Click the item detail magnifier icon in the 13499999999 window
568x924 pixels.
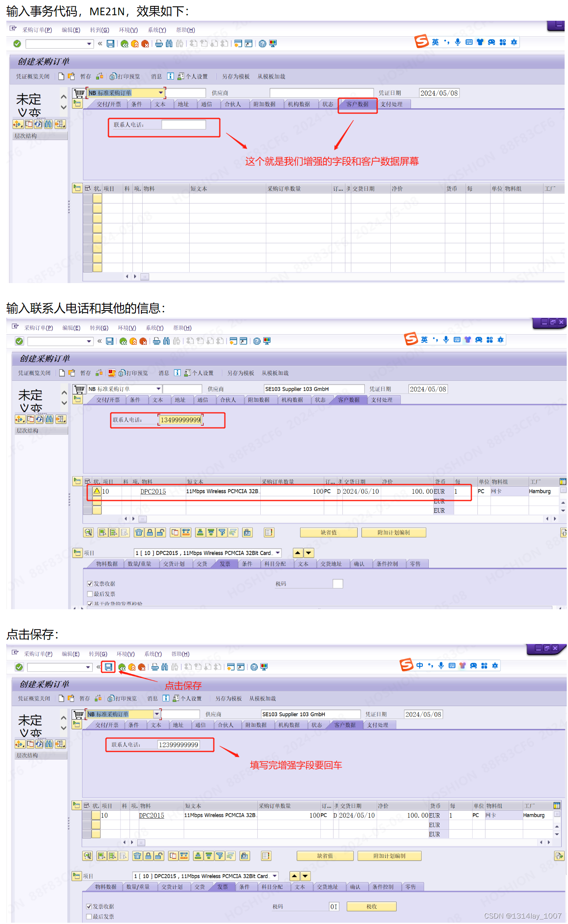click(x=88, y=533)
